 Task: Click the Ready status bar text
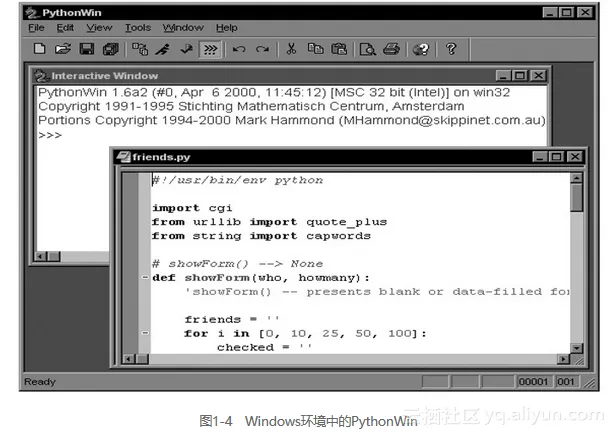(x=40, y=382)
